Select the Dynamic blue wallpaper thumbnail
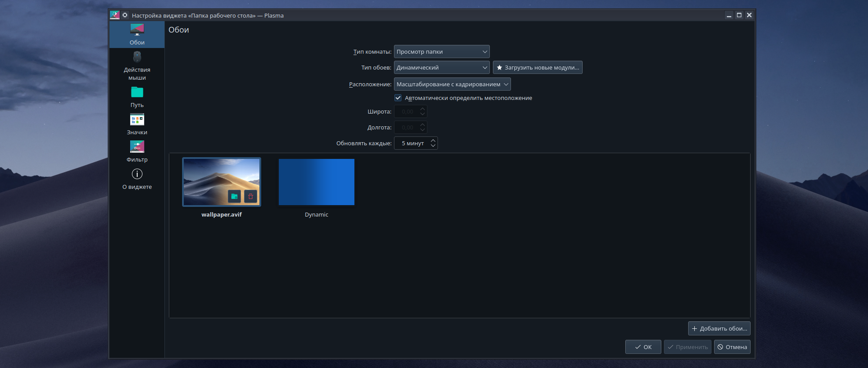The image size is (868, 368). click(x=316, y=182)
